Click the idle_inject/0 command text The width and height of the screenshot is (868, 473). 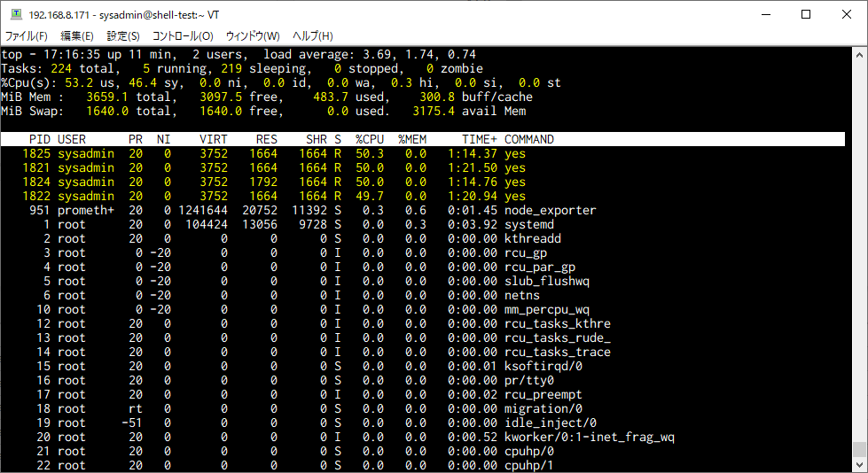click(551, 423)
